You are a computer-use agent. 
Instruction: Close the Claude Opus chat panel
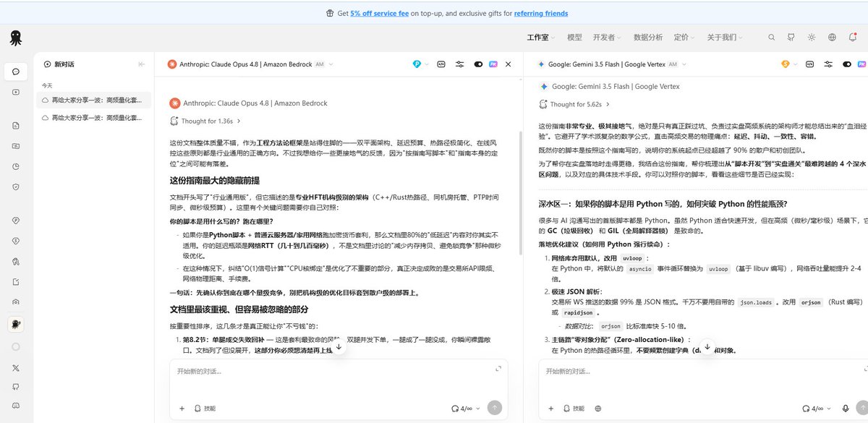pos(509,64)
